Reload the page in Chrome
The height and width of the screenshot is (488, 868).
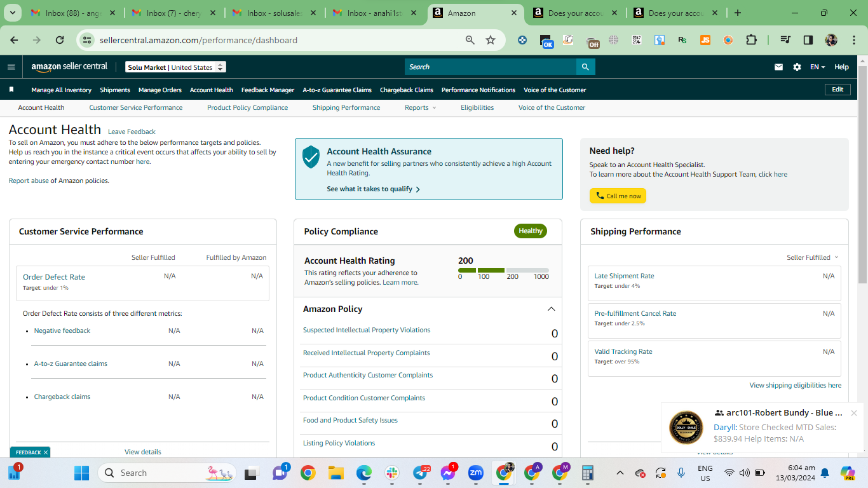click(60, 40)
